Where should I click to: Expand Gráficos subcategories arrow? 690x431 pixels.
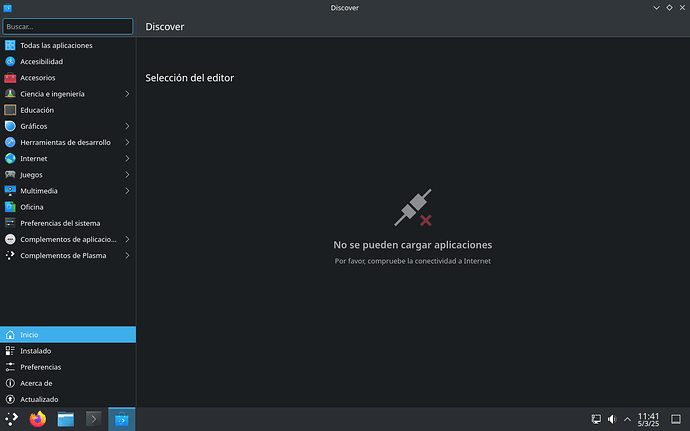pyautogui.click(x=127, y=126)
